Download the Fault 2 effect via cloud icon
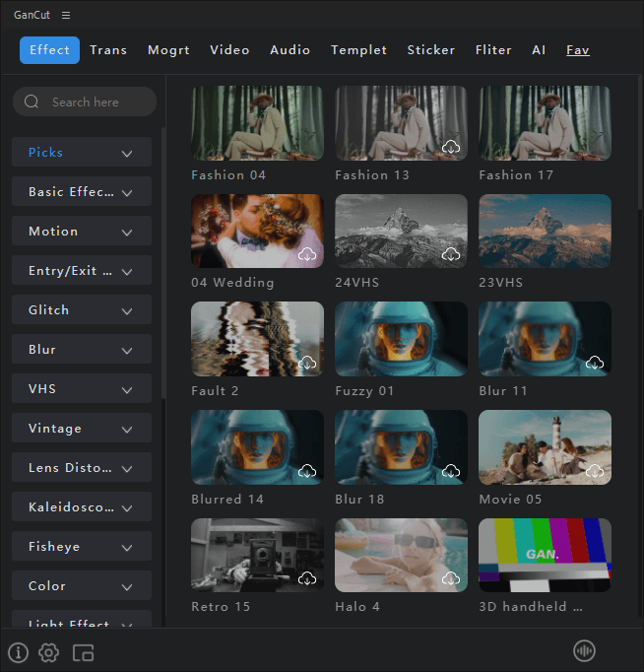644x672 pixels. click(307, 363)
